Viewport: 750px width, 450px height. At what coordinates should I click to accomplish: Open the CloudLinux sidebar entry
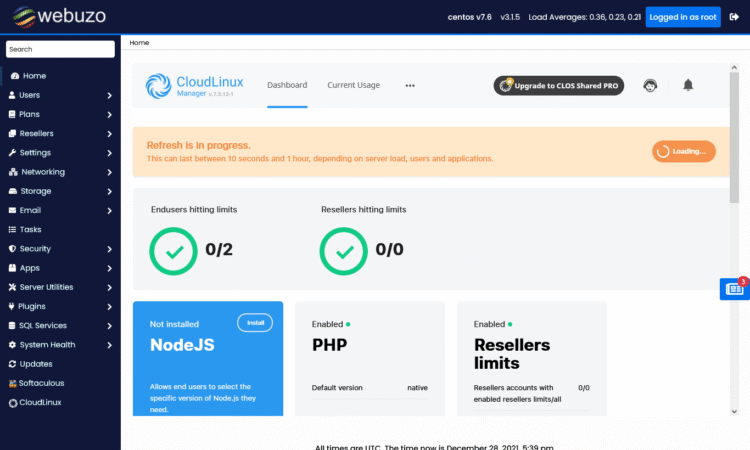click(40, 402)
